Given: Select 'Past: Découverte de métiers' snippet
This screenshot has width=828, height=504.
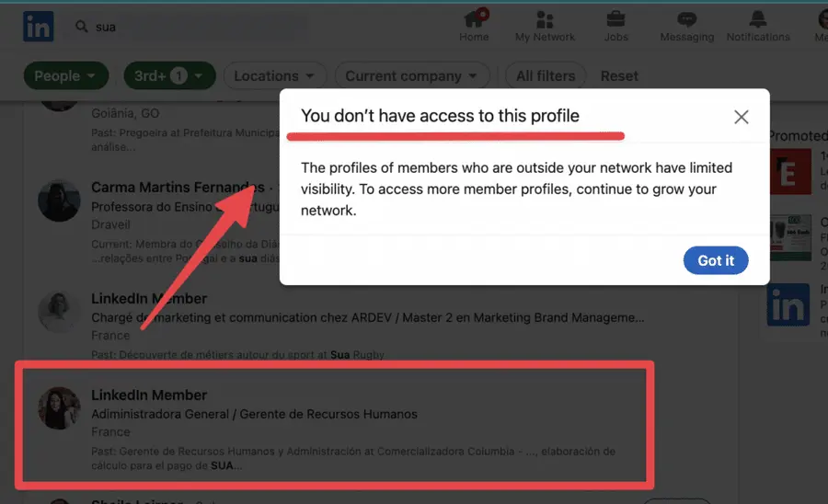Looking at the screenshot, I should point(237,355).
